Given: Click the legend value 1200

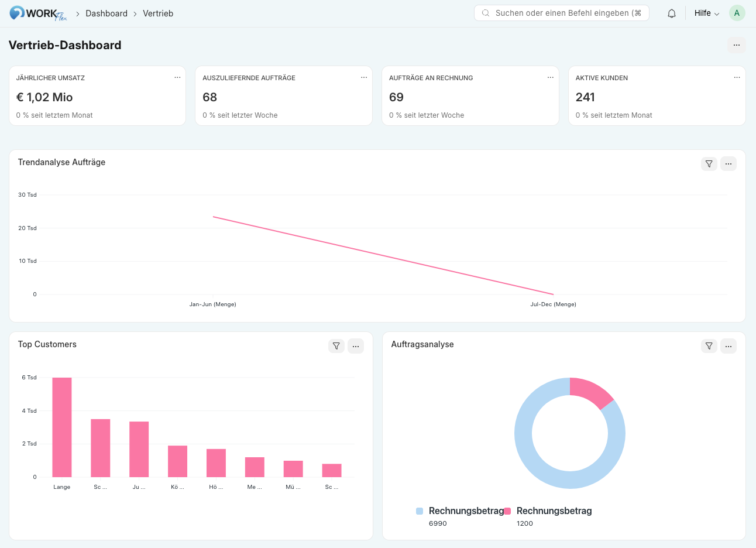Looking at the screenshot, I should coord(525,523).
